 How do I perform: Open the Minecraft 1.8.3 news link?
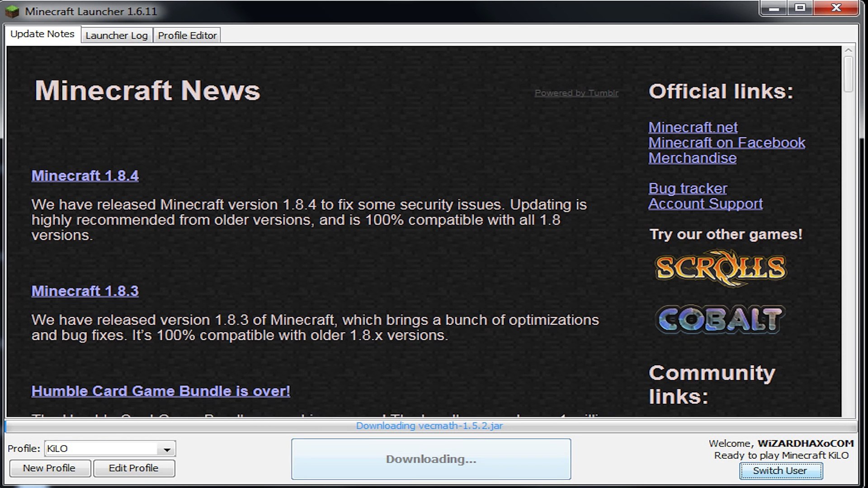point(85,291)
